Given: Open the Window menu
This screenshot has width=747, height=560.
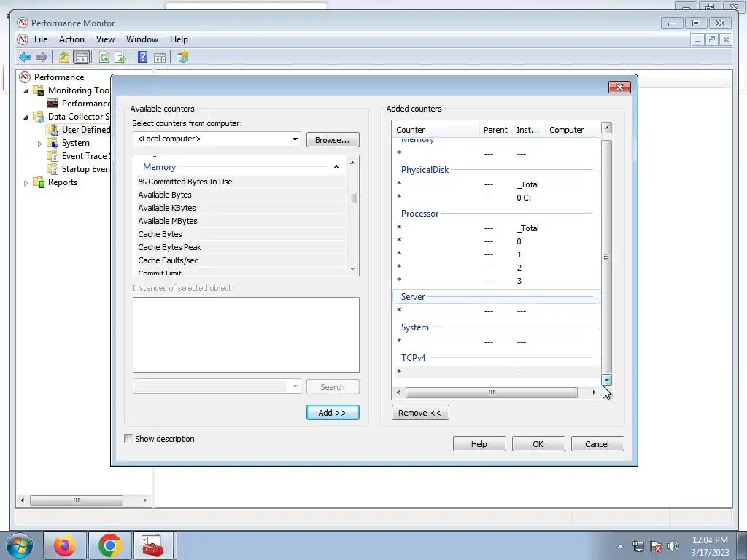Looking at the screenshot, I should tap(142, 39).
